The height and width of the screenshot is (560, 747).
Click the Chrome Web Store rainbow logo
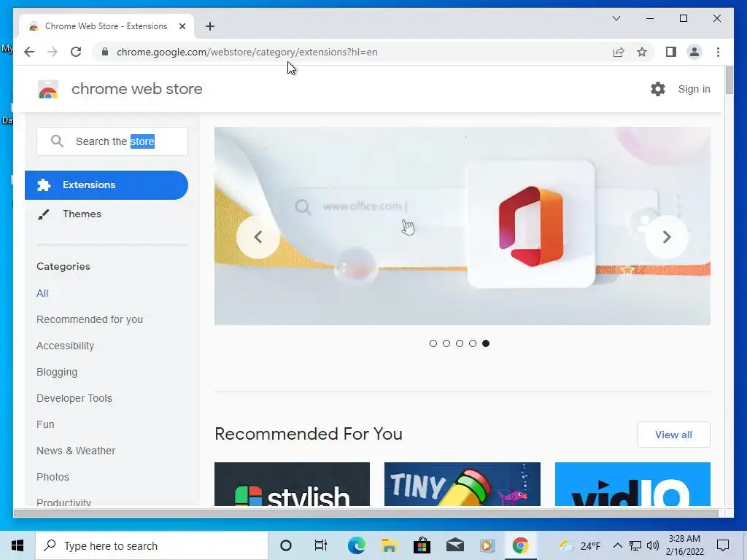[x=48, y=89]
